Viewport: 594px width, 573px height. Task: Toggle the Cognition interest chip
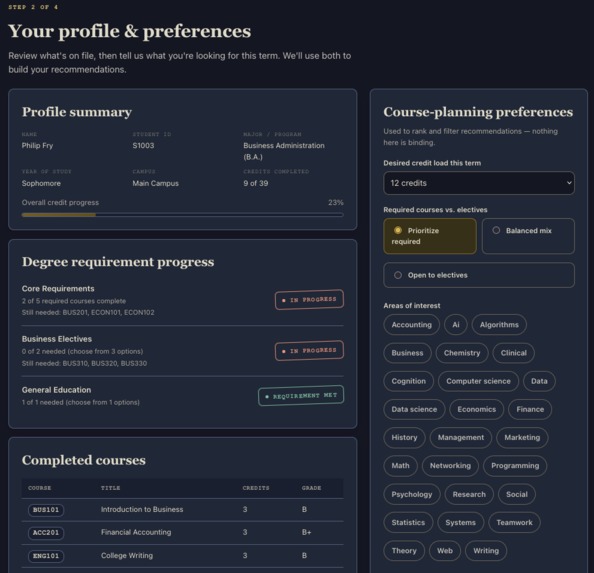click(408, 381)
